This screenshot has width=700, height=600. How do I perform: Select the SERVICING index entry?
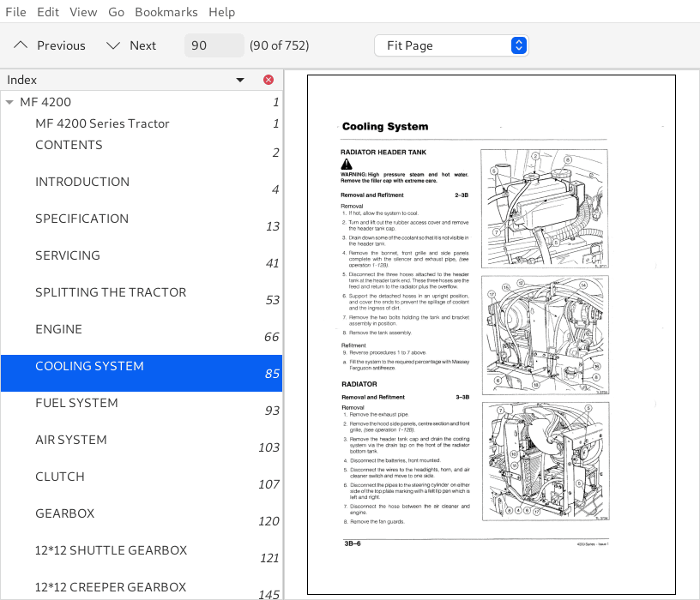point(66,255)
